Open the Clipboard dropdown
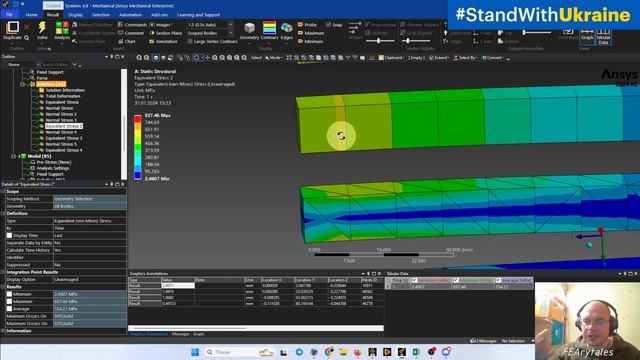Viewport: 640px width, 360px height. coord(391,58)
